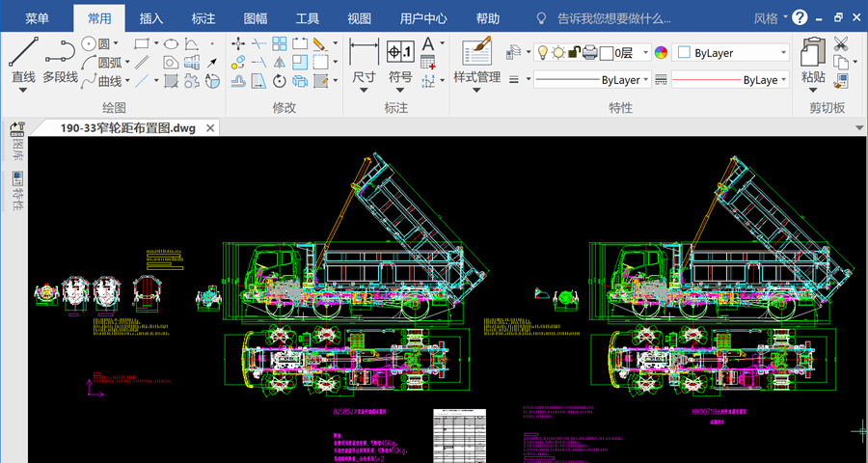Screen dimensions: 868x463
Task: Click the white layer color box
Action: click(x=607, y=53)
